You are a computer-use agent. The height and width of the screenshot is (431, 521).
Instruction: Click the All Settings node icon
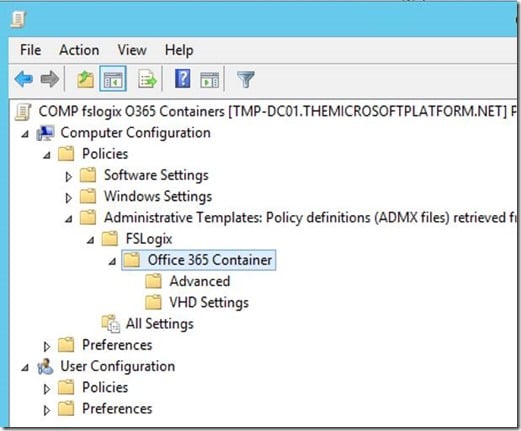click(110, 324)
